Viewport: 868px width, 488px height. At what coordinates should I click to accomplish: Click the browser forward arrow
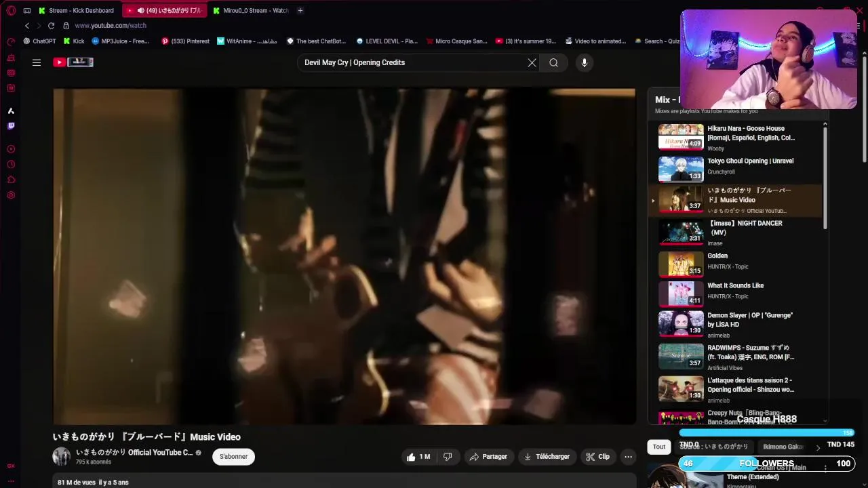[39, 25]
